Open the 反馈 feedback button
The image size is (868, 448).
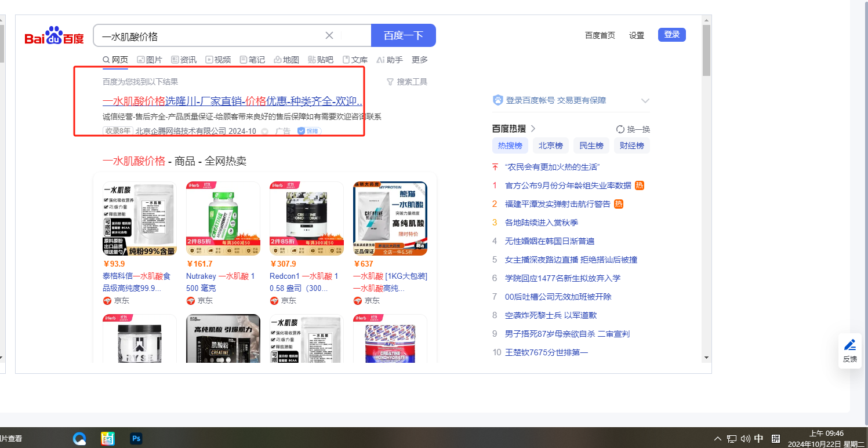pos(850,351)
